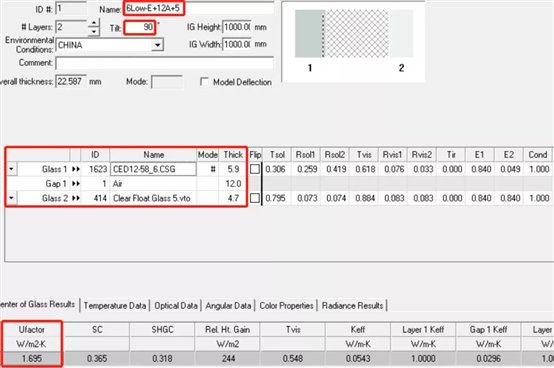Select the Air gap name cell

pyautogui.click(x=153, y=184)
